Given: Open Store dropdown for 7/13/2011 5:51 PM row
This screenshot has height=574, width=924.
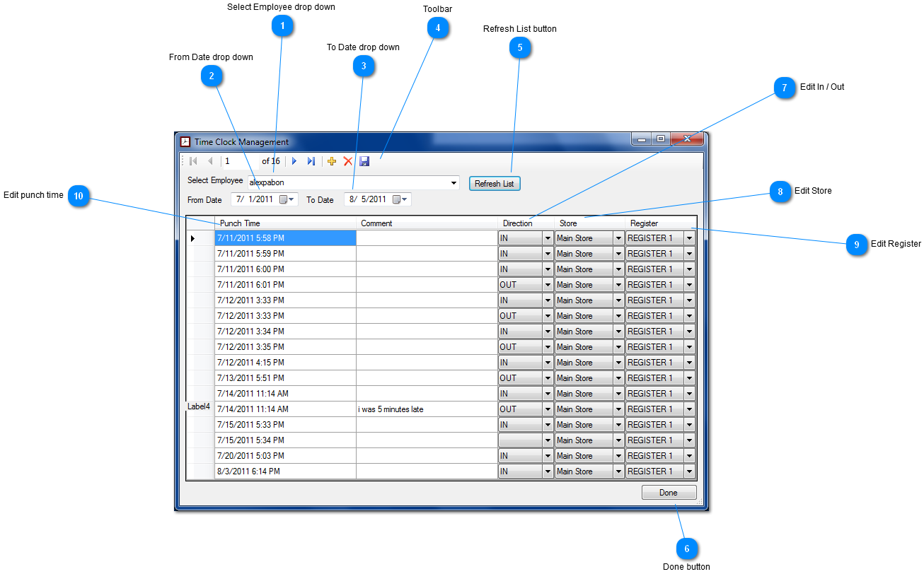Looking at the screenshot, I should click(x=618, y=378).
